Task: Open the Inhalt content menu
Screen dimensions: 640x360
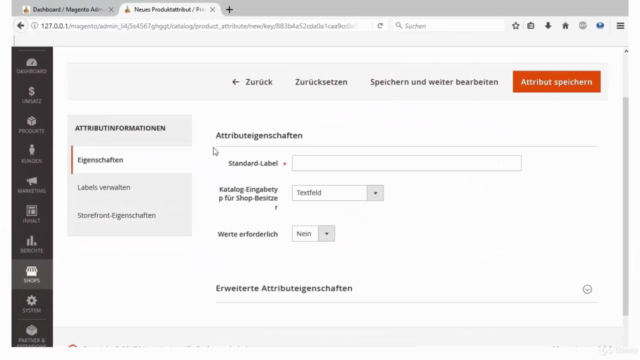Action: 31,214
